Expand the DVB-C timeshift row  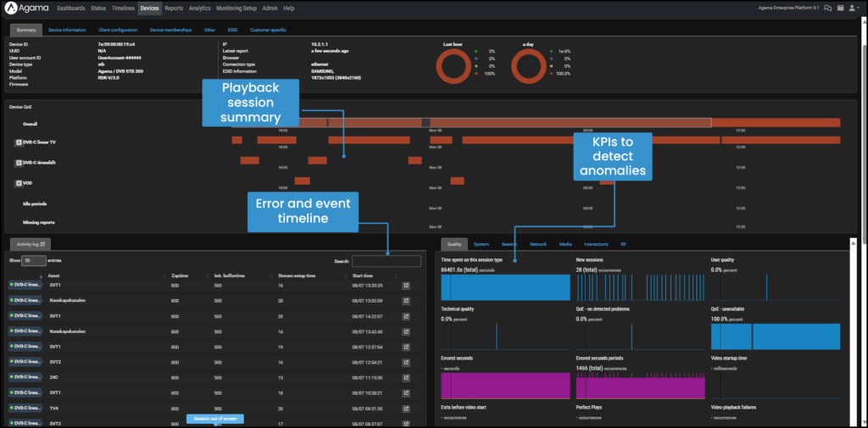(x=19, y=162)
